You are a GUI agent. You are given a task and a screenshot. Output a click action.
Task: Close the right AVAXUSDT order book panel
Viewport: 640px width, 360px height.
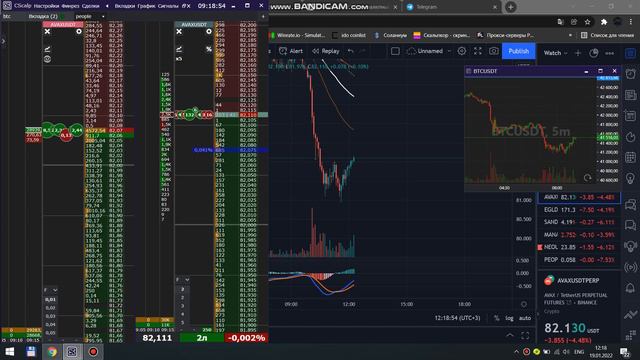[x=179, y=31]
